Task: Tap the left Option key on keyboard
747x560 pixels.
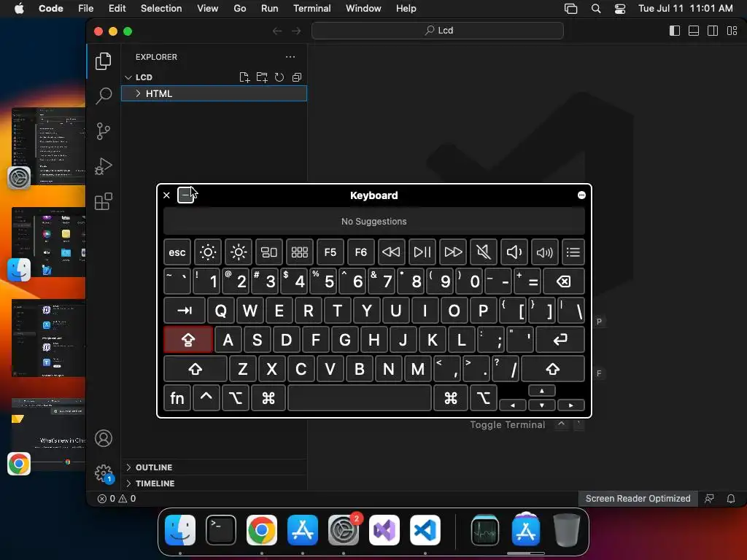Action: point(236,397)
